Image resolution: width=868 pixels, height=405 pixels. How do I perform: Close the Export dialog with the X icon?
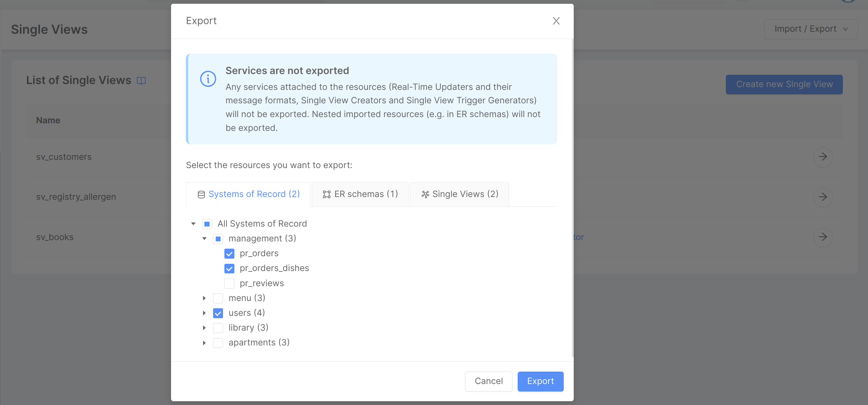tap(555, 21)
